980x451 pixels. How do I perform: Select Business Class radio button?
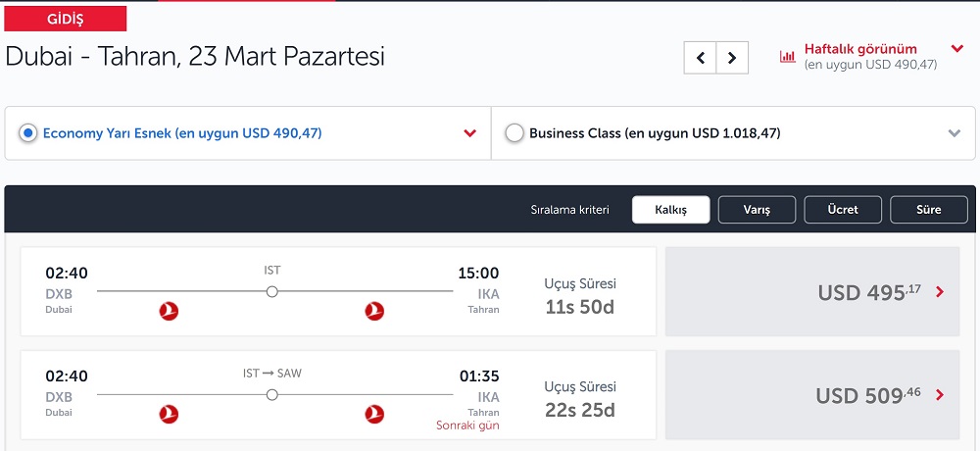click(514, 133)
